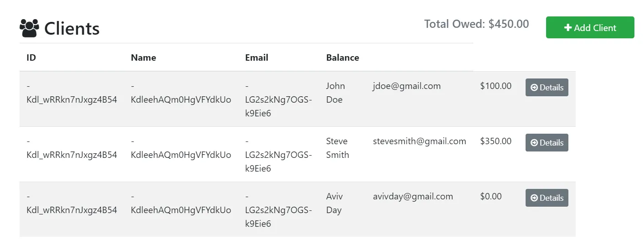Click arrow icon in John Doe's Details button

[534, 88]
